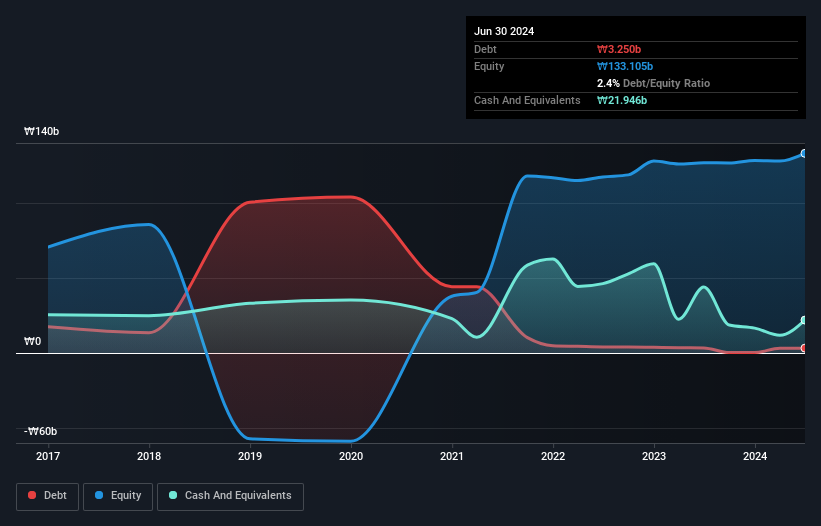Click the 2017 x-axis label
This screenshot has width=821, height=526.
click(48, 456)
